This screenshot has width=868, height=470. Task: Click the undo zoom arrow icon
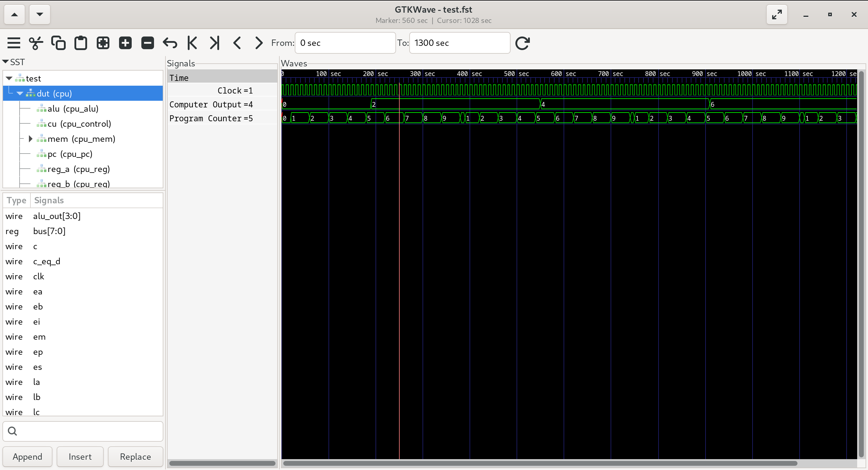170,43
